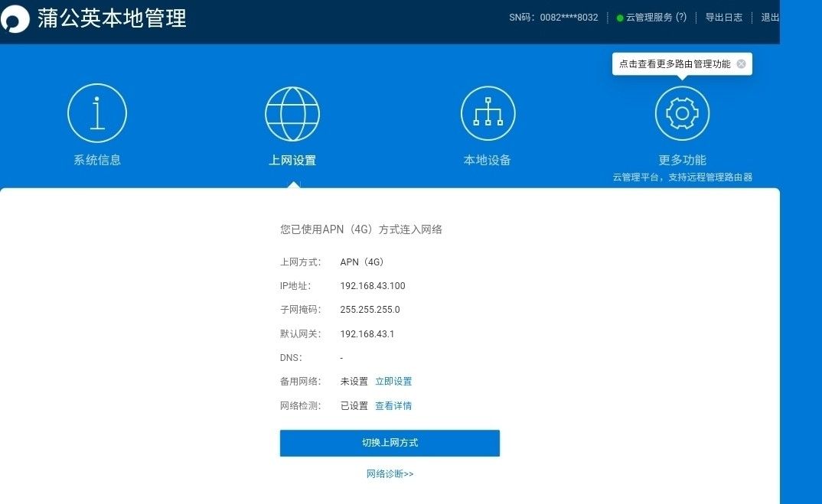Select the 上网设置 globe icon
Screen dimensions: 822x504
[x=292, y=113]
